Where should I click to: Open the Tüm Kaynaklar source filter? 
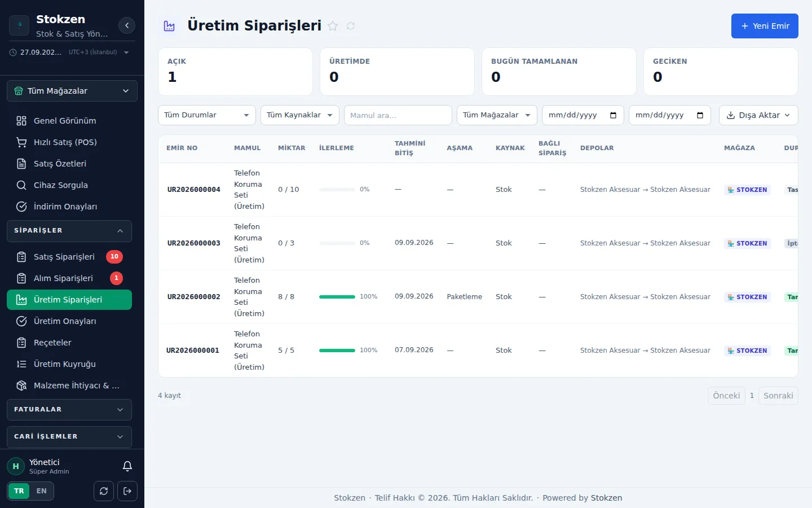300,115
